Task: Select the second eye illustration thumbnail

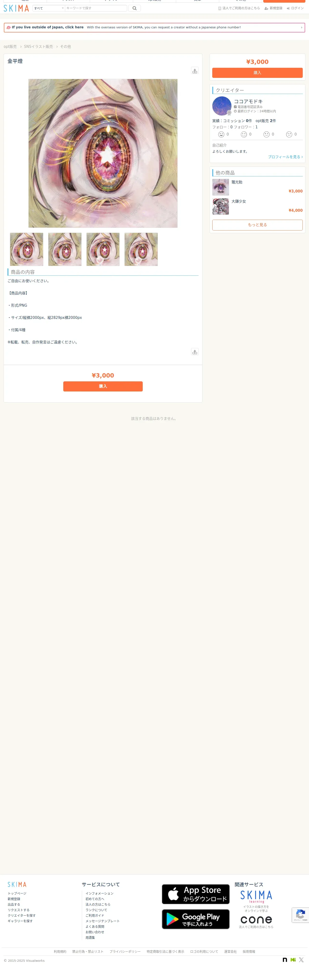Action: pyautogui.click(x=65, y=249)
